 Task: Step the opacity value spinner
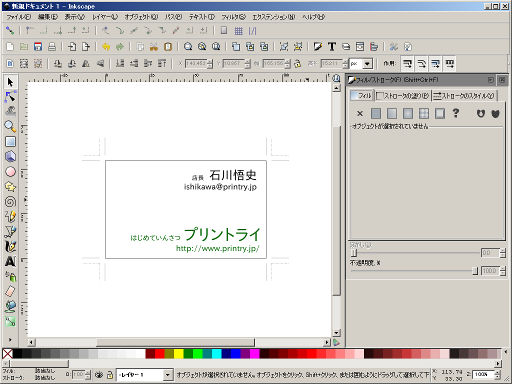pos(502,271)
